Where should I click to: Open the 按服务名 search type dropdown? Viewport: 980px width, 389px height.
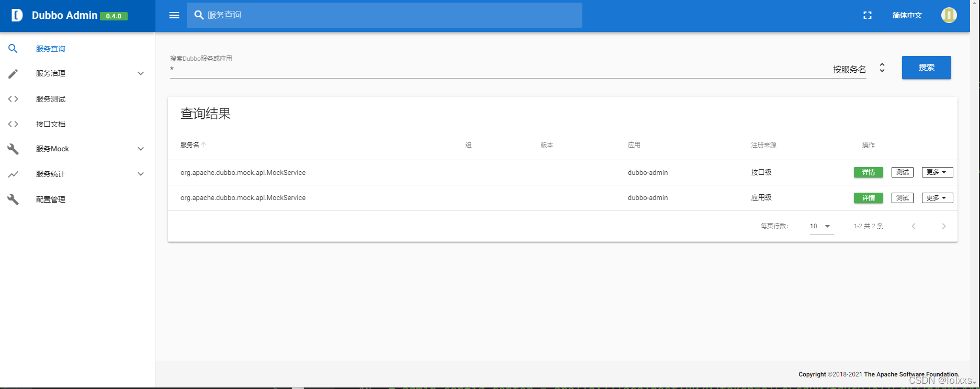pyautogui.click(x=858, y=69)
